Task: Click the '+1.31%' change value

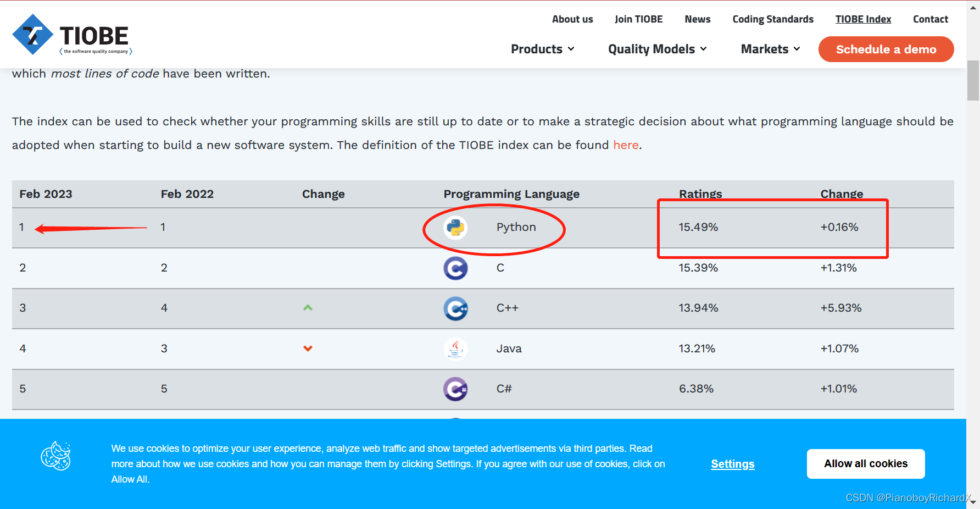Action: coord(839,268)
